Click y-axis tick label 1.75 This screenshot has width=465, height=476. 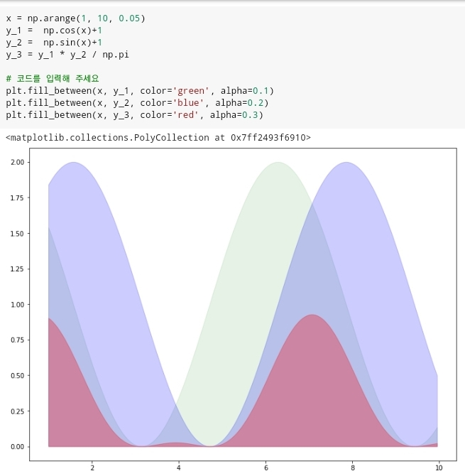tap(17, 198)
